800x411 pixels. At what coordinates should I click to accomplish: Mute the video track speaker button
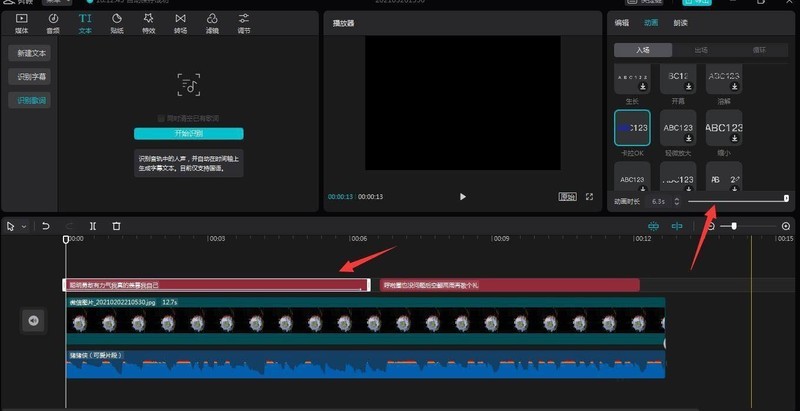(x=33, y=320)
